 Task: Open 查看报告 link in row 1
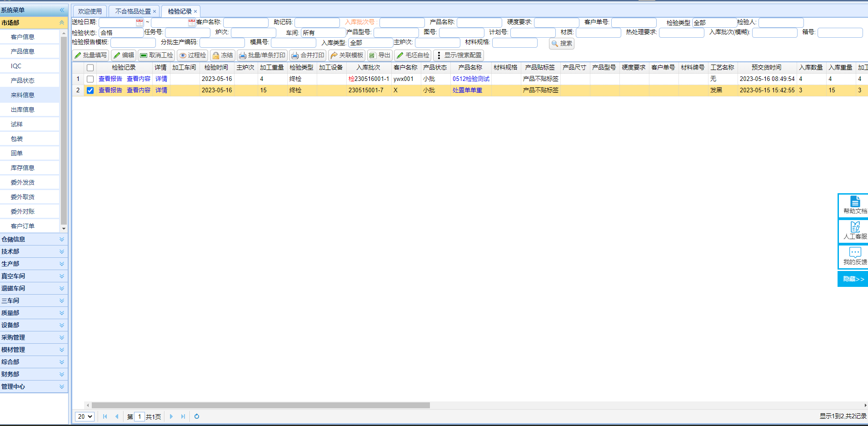pyautogui.click(x=110, y=79)
